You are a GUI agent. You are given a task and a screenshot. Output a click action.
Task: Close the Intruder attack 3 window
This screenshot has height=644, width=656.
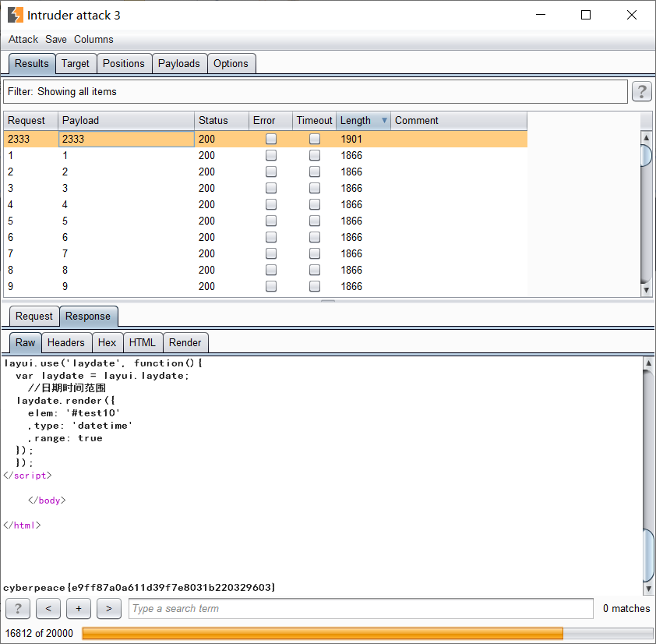pos(632,15)
